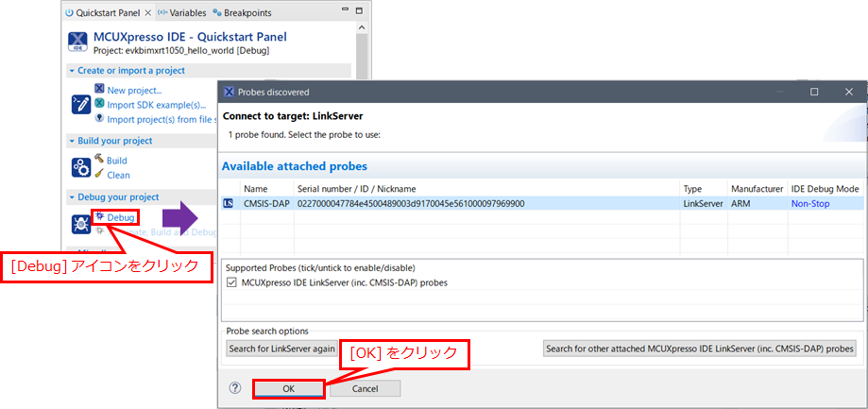868x409 pixels.
Task: Maximize the Probes discovered dialog
Action: pyautogui.click(x=814, y=92)
